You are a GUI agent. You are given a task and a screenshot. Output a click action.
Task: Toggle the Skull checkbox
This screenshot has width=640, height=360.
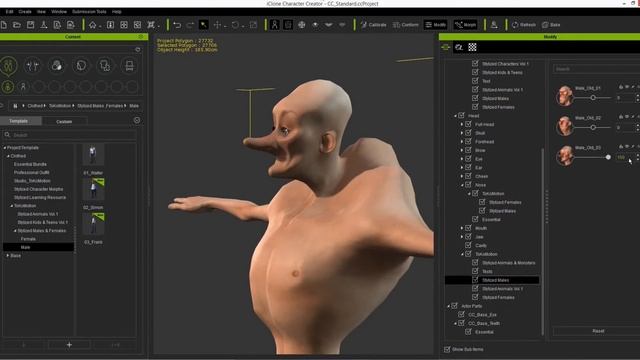(x=469, y=133)
